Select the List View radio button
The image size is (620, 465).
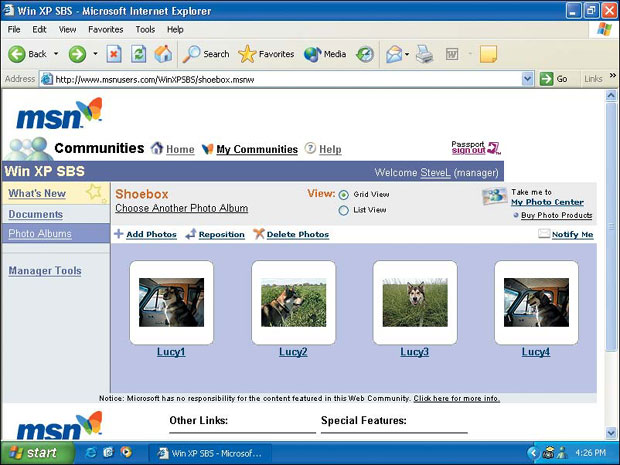point(344,211)
